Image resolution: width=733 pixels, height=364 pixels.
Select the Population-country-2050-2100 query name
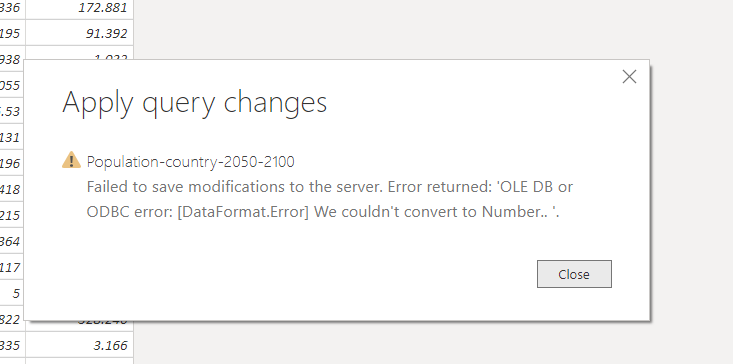point(191,162)
